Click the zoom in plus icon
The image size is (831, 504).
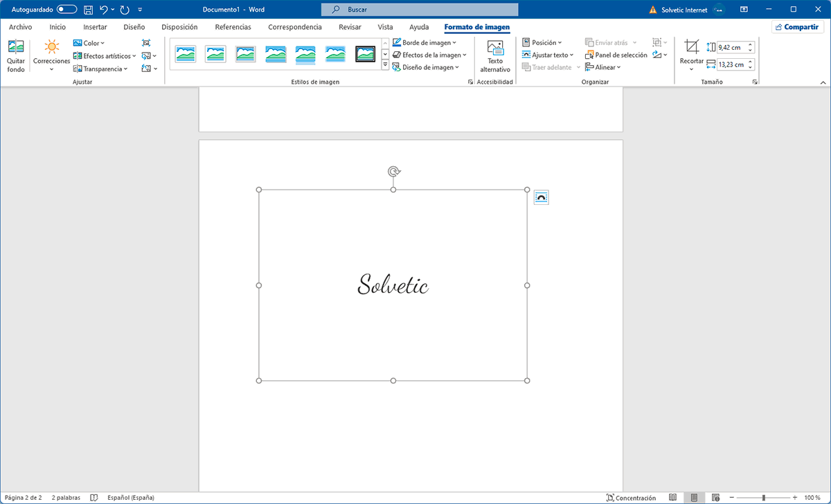point(795,498)
